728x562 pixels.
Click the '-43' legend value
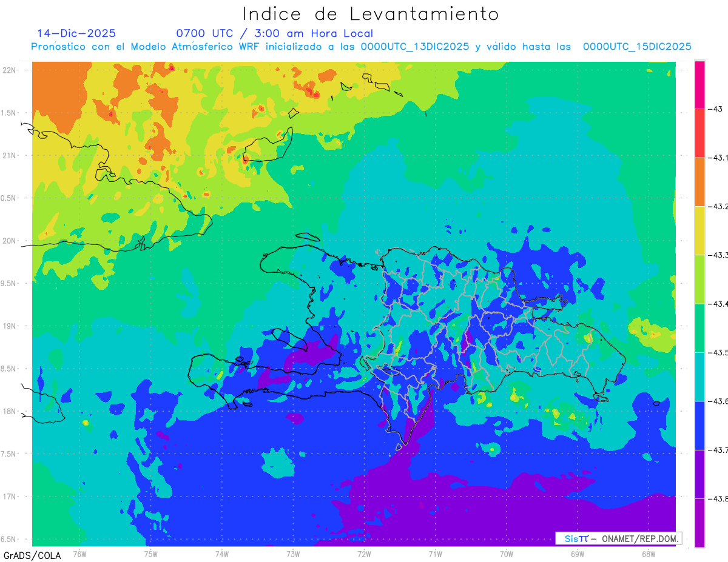click(716, 109)
